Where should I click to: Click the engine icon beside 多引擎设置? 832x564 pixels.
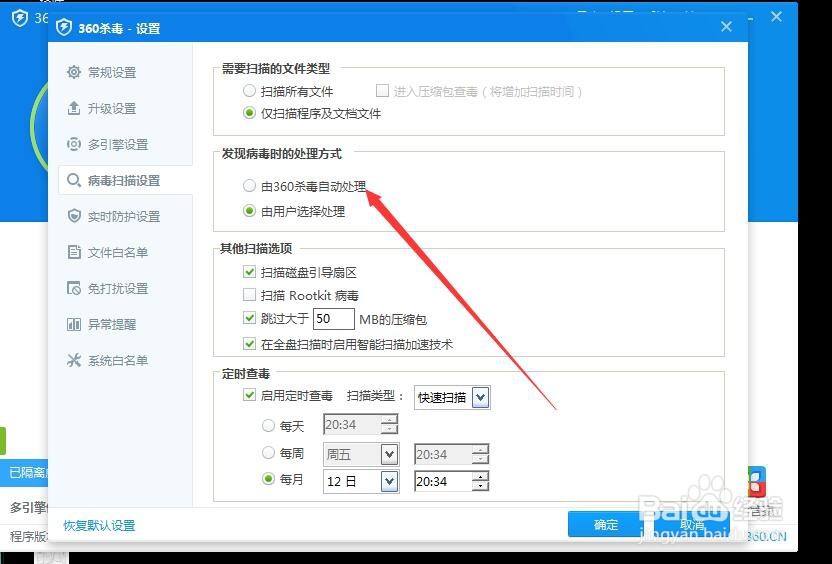click(74, 144)
